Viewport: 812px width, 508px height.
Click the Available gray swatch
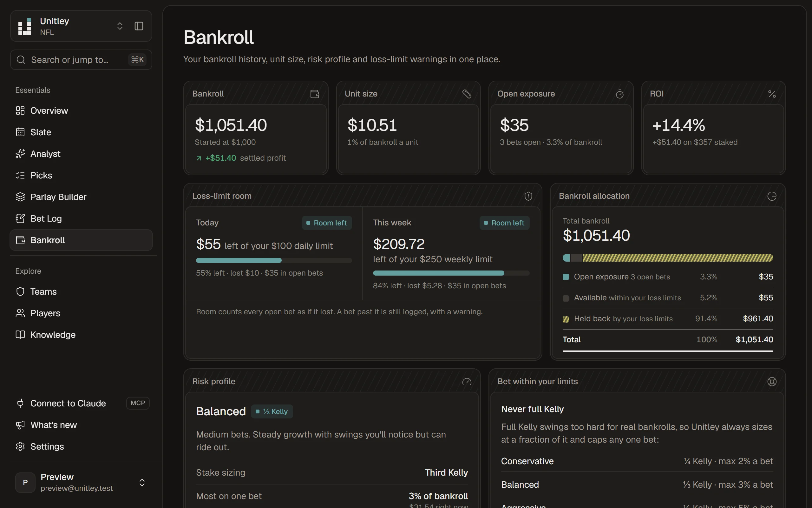(566, 298)
